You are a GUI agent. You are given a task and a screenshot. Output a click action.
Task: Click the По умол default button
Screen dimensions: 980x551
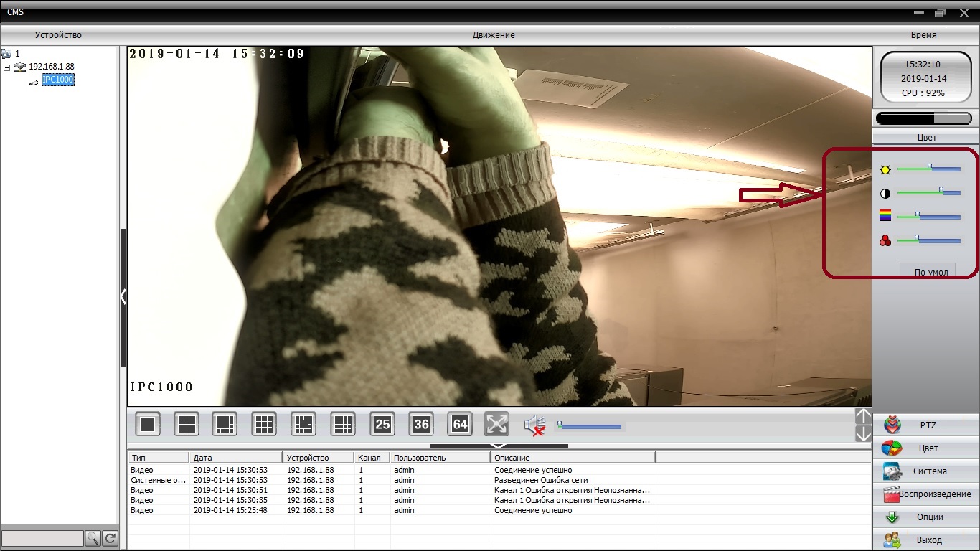click(x=928, y=271)
